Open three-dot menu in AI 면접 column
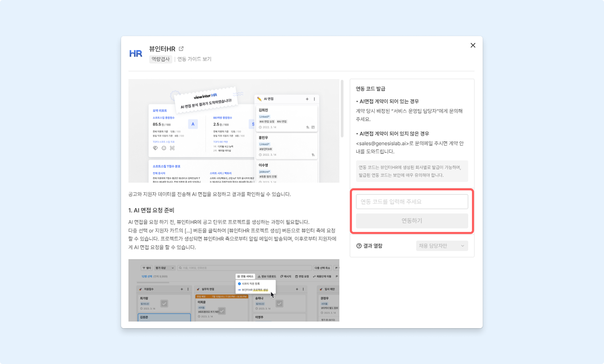 click(314, 99)
